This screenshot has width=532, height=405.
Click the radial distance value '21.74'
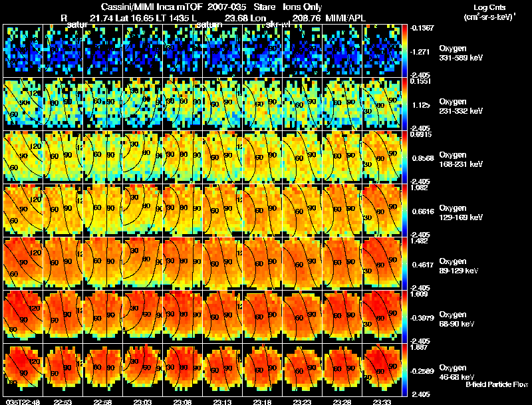tap(102, 18)
